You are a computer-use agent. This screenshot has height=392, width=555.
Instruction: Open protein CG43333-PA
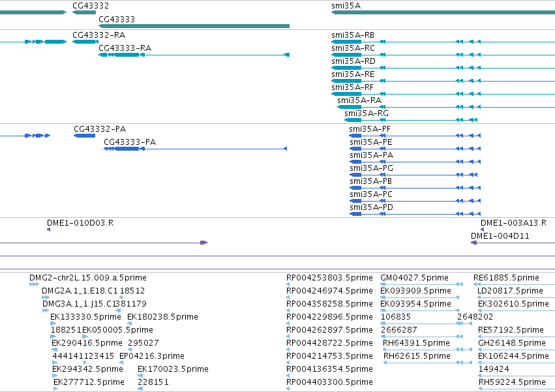pos(130,142)
